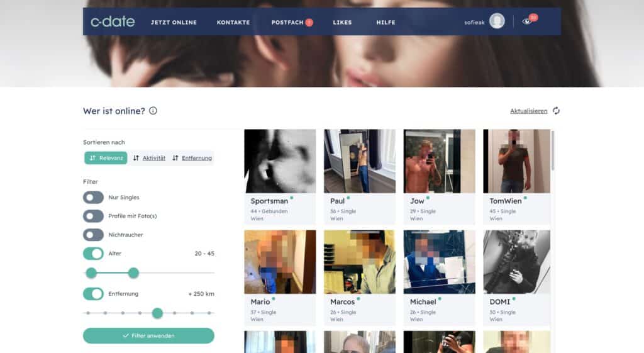Image resolution: width=644 pixels, height=353 pixels.
Task: Click the Filter anwenden button
Action: [x=148, y=336]
